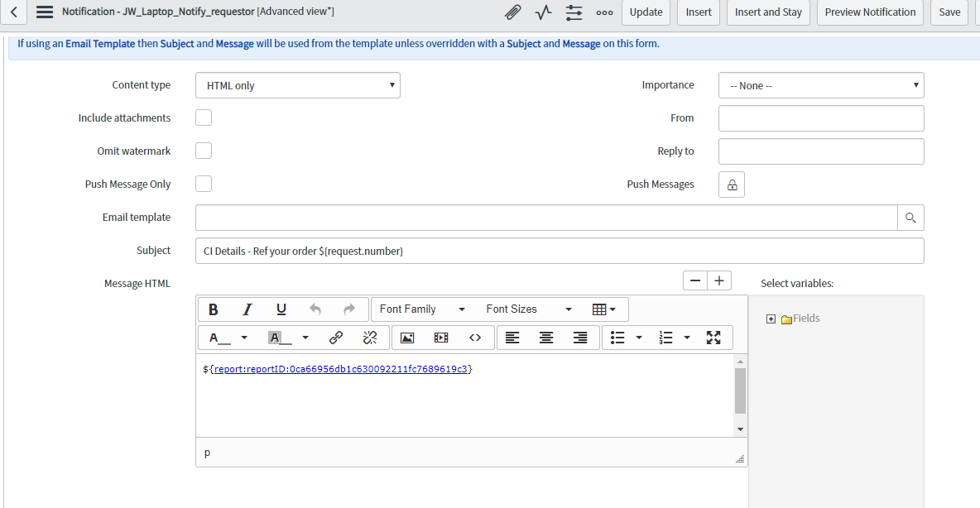980x508 pixels.
Task: Toggle underline formatting in the editor
Action: [x=281, y=309]
